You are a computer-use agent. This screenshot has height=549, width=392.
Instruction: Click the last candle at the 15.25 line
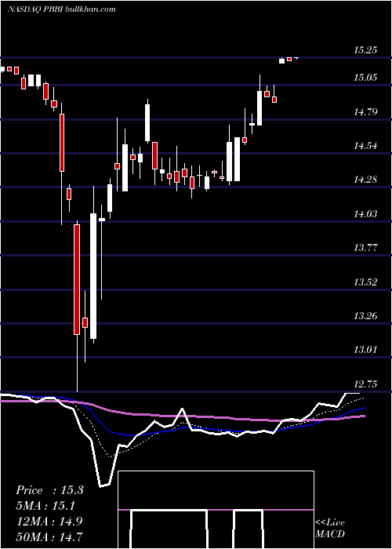point(297,58)
